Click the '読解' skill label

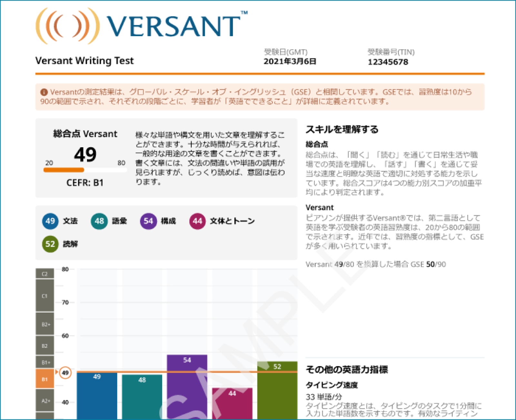(70, 244)
